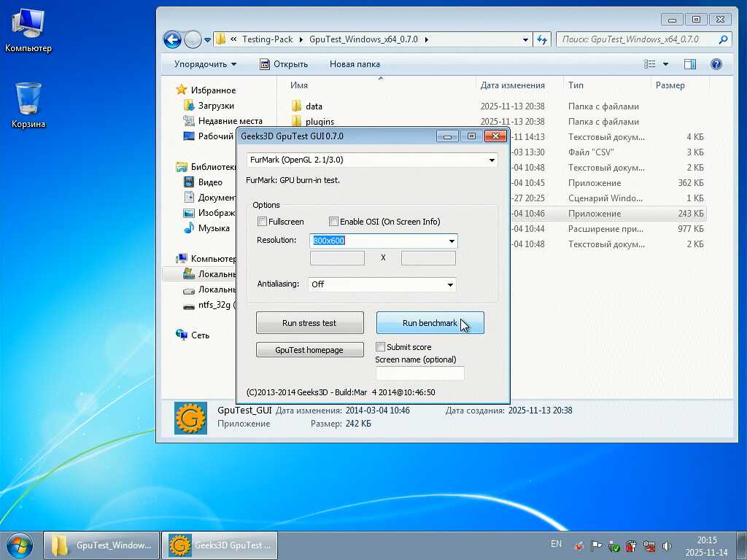The width and height of the screenshot is (747, 560).
Task: Check the Submit score box
Action: coord(380,347)
